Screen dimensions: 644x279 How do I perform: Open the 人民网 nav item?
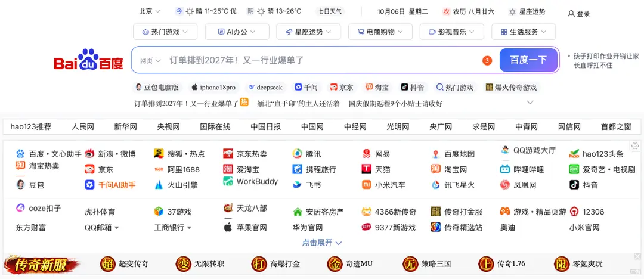click(82, 126)
